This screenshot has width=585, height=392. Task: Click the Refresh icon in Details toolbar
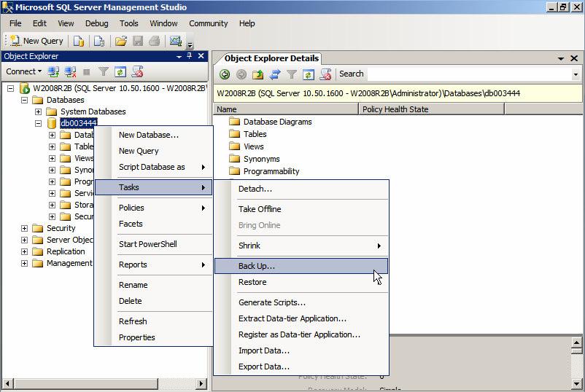309,74
